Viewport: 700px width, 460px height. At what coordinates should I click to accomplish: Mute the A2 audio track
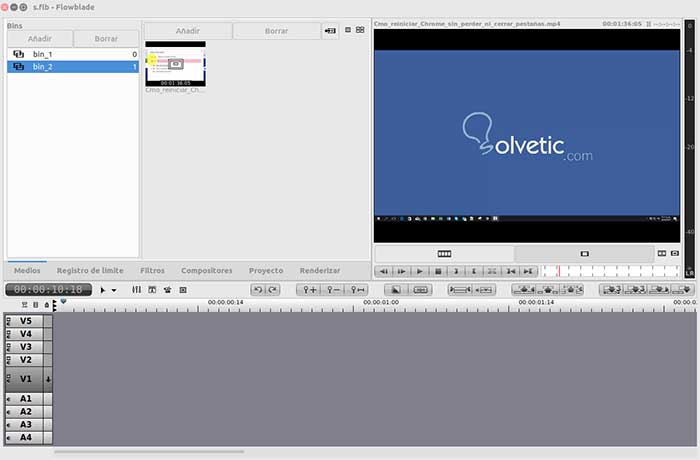[x=8, y=411]
